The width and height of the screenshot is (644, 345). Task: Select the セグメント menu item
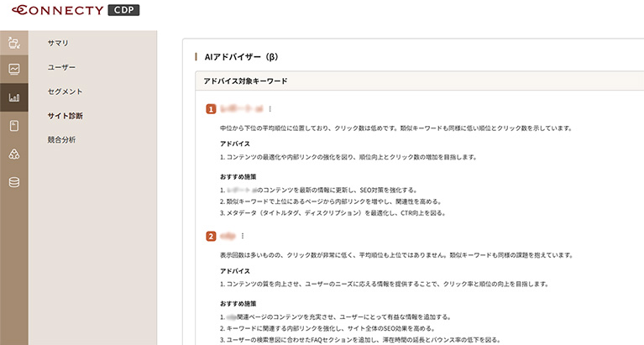point(65,91)
